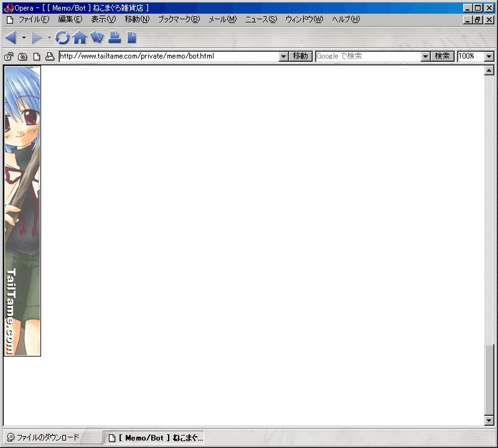
Task: Open the back history dropdown arrow
Action: (24, 37)
